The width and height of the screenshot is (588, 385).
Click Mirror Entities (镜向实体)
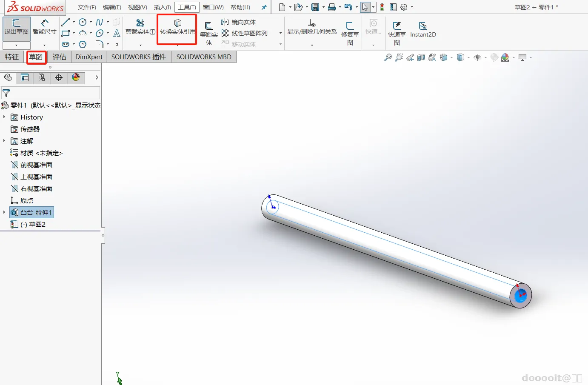click(239, 22)
